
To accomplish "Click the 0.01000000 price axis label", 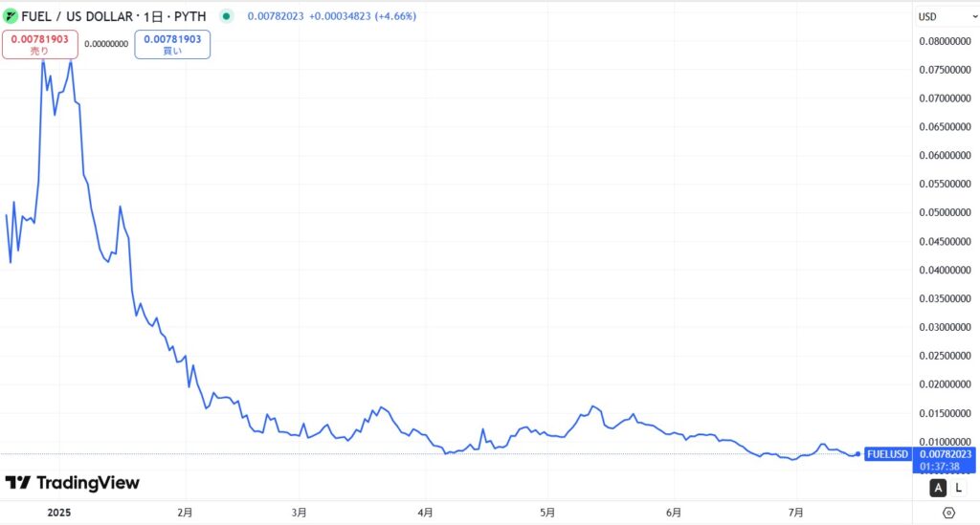I will 945,442.
